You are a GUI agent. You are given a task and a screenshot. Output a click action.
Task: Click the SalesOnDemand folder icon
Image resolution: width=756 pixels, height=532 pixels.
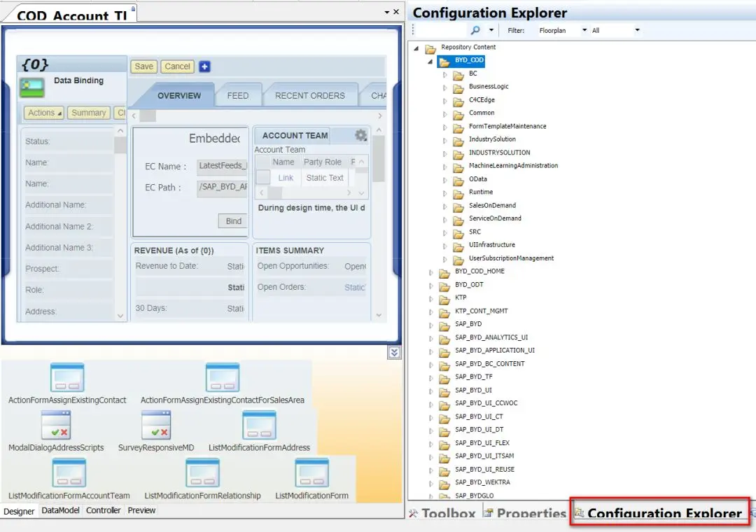(458, 206)
